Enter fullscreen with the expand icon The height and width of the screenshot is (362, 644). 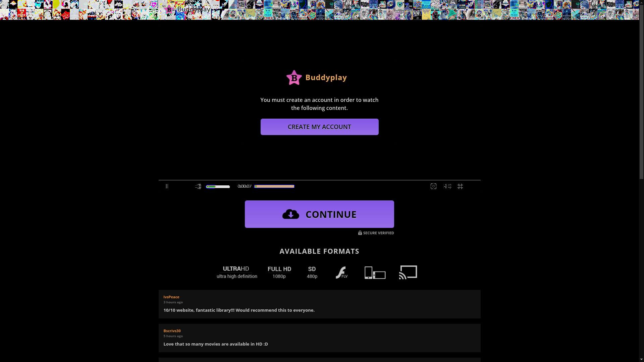[460, 186]
